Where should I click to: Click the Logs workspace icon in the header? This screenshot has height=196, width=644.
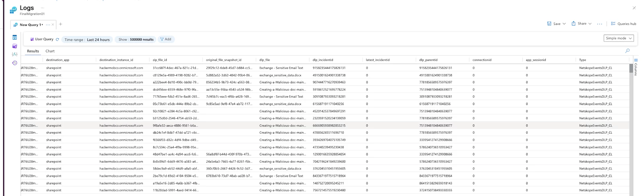coord(13,10)
